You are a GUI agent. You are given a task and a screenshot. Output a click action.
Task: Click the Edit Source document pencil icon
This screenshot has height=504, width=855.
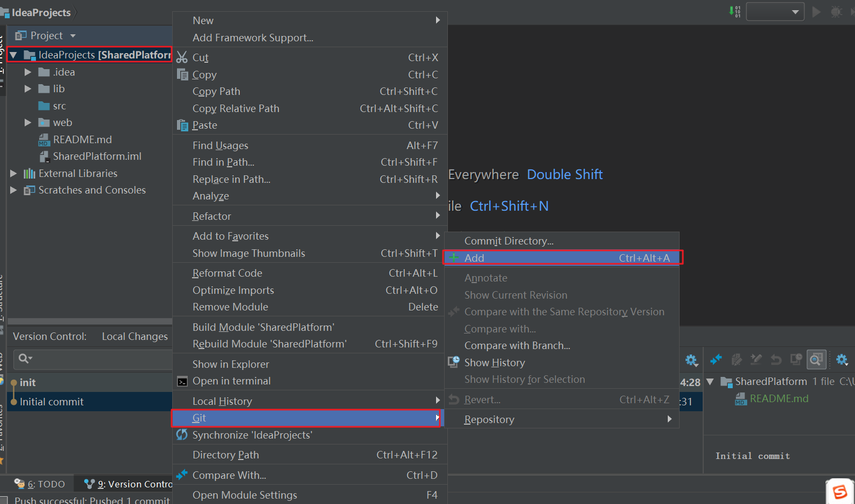[736, 359]
